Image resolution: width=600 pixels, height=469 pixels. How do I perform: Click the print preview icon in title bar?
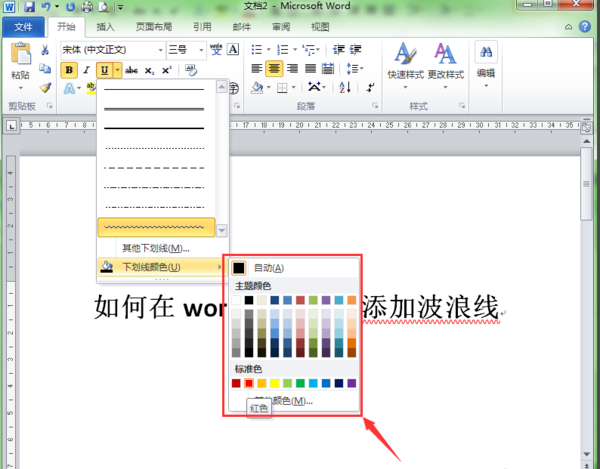pyautogui.click(x=103, y=7)
